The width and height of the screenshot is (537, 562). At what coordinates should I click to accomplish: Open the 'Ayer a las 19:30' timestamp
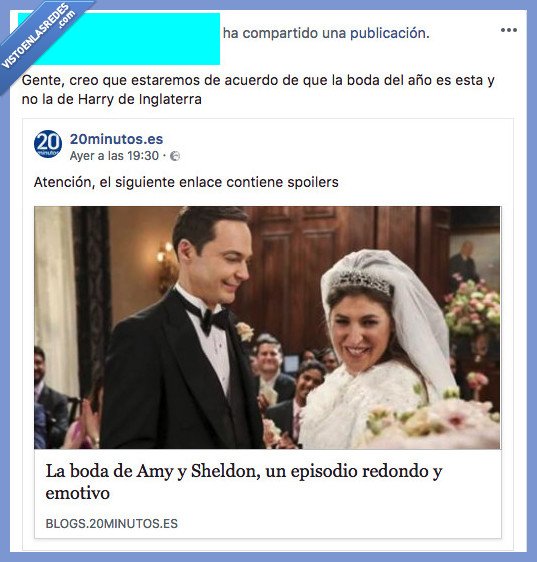pos(114,156)
